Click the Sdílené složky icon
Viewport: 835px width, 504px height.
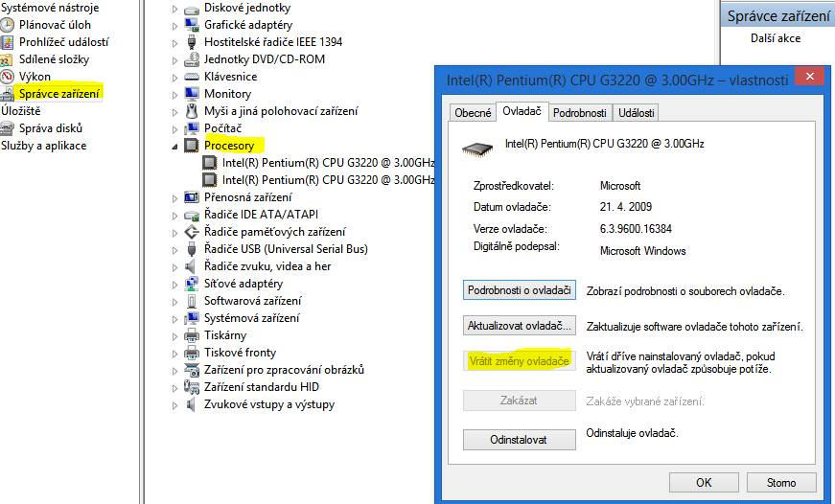7,59
